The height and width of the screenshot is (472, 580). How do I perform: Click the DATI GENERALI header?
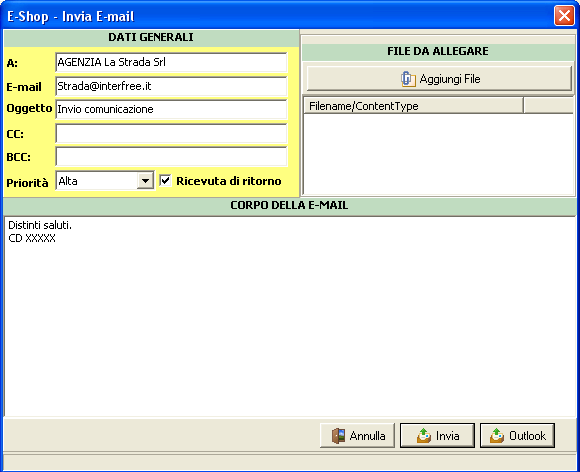151,37
